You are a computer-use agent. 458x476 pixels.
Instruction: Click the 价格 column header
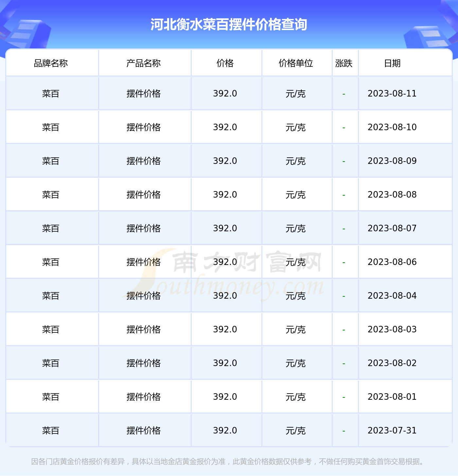pos(225,63)
